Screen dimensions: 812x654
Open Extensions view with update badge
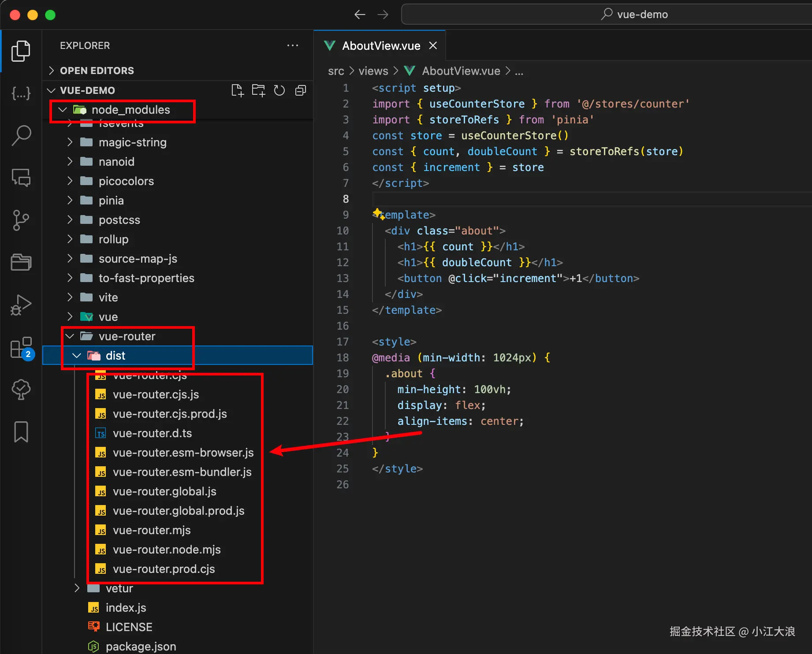click(21, 348)
